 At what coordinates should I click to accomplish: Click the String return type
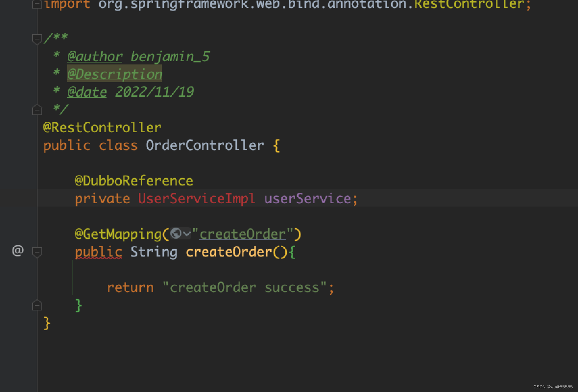154,252
